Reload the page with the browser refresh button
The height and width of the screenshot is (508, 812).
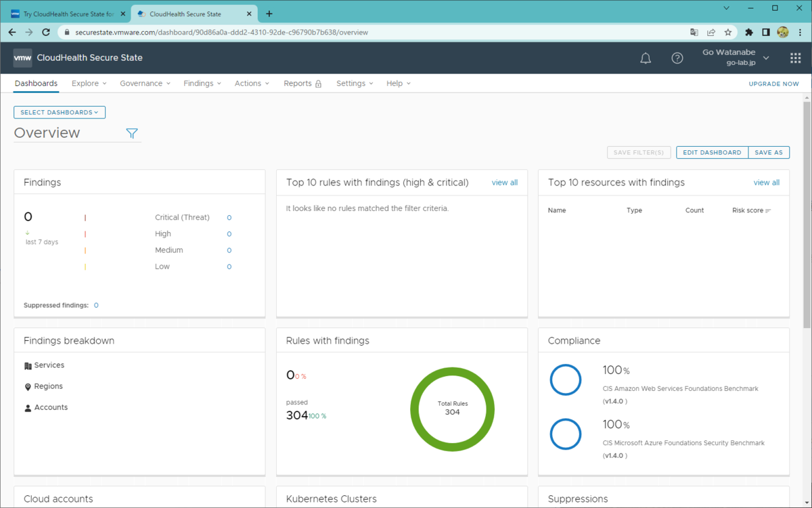point(46,32)
